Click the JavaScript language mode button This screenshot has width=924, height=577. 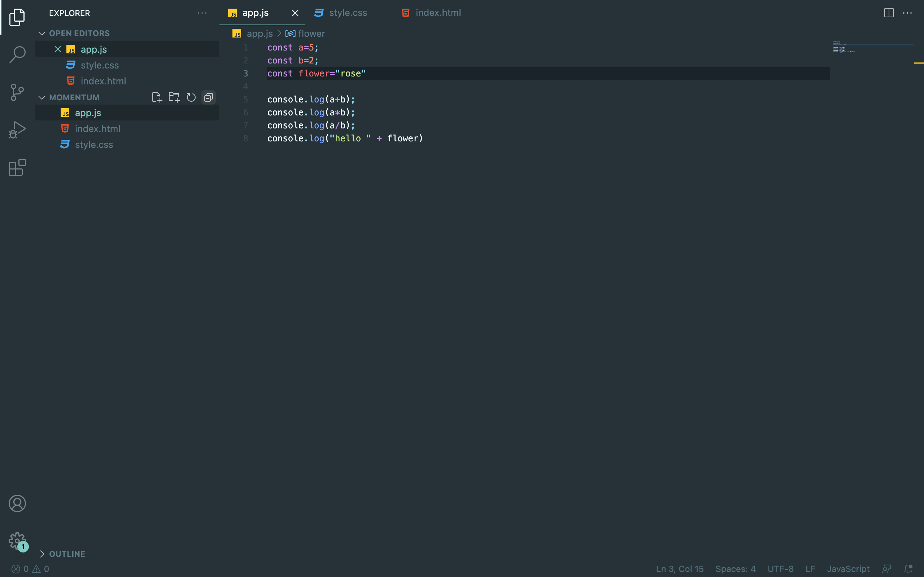pyautogui.click(x=848, y=569)
